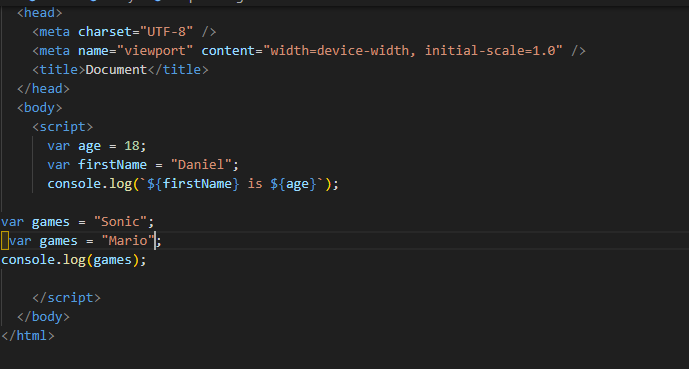Click the number 18 in age declaration
This screenshot has height=369, width=689.
(x=131, y=145)
